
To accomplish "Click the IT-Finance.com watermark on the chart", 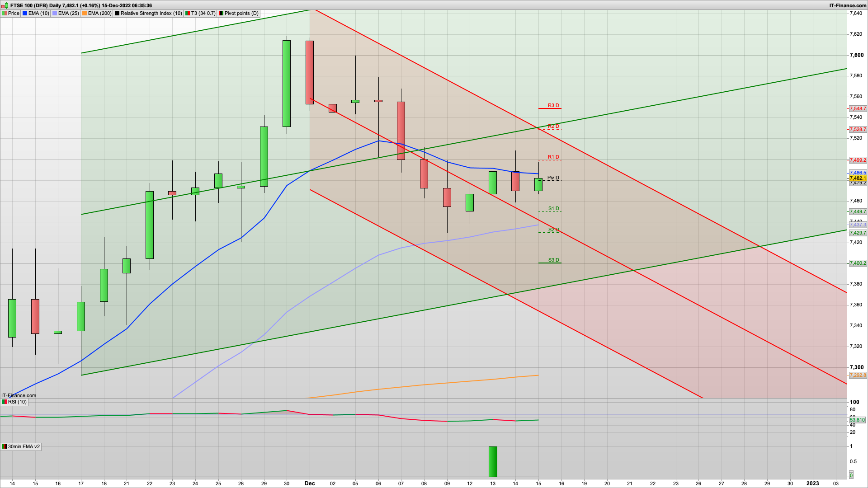I will tap(18, 395).
